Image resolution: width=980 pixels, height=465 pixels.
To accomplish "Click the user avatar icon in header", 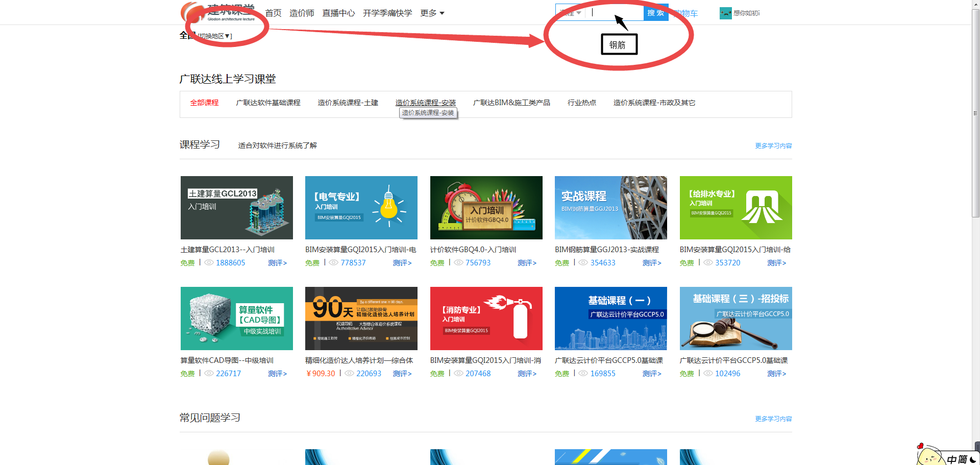I will pos(725,13).
